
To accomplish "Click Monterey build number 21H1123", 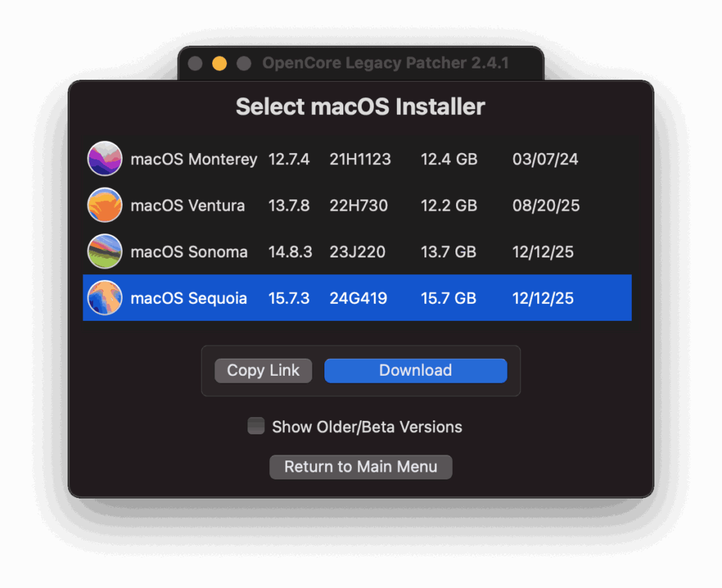I will click(360, 159).
